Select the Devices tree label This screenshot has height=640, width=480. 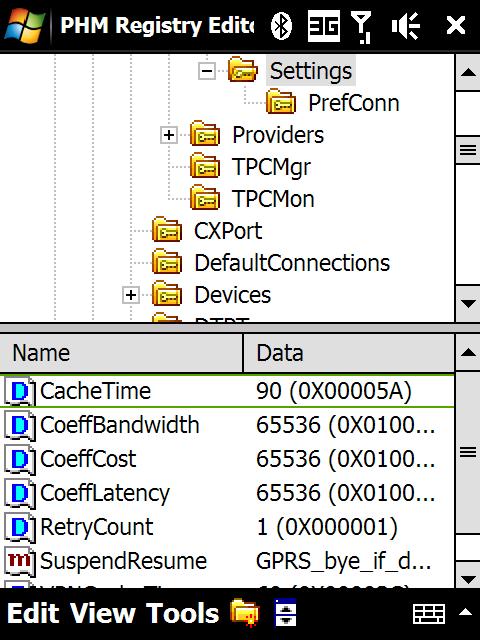232,295
